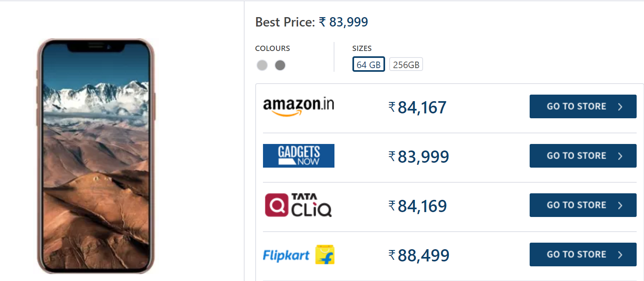Screen dimensions: 644x281
Task: Click the Gadgets Now store logo
Action: (x=299, y=156)
